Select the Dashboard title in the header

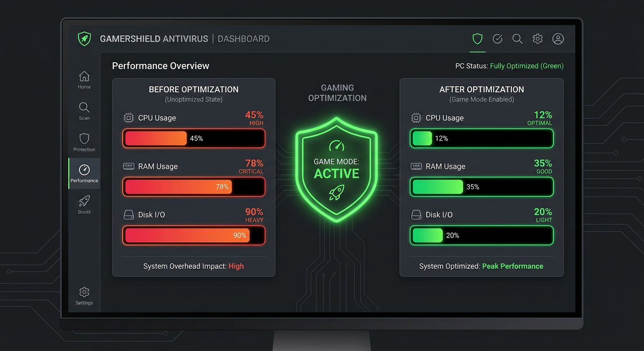pyautogui.click(x=243, y=39)
